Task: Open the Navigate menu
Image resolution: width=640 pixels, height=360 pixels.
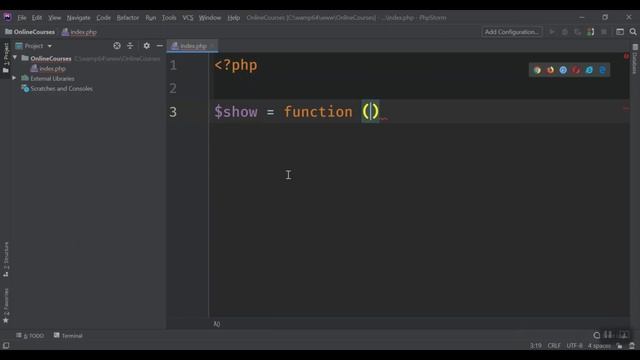Action: coord(78,18)
